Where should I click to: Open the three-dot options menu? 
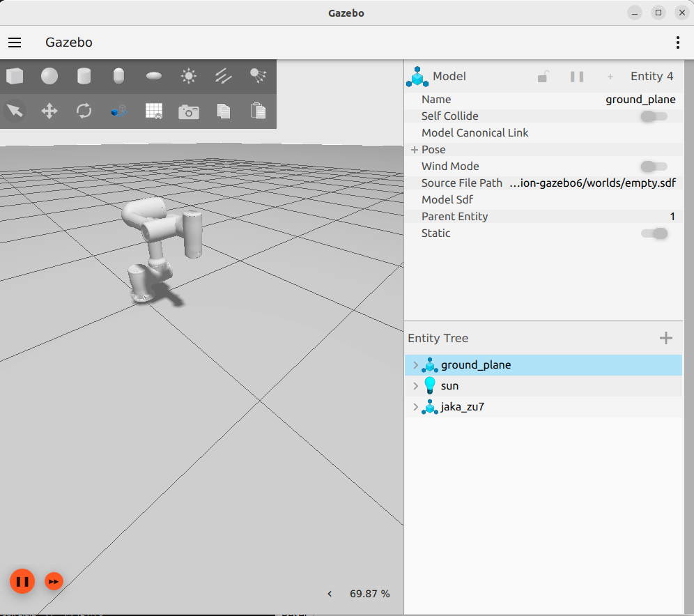pos(677,43)
